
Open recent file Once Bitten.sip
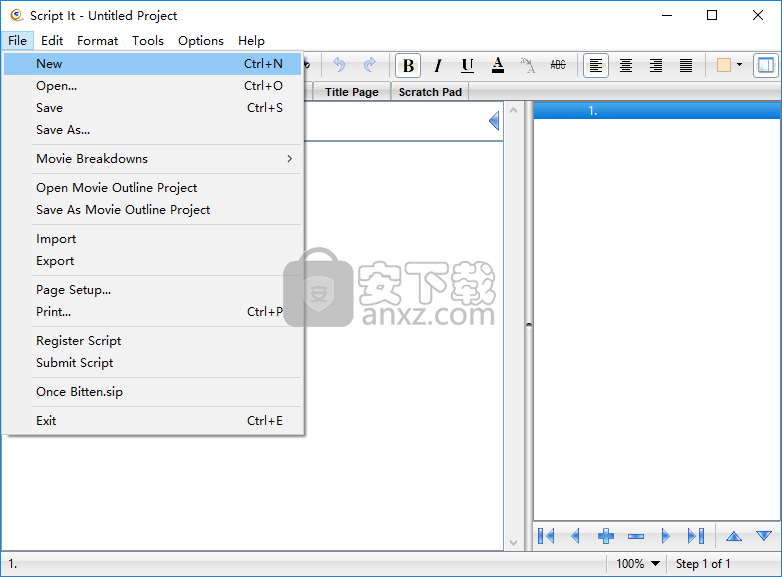tap(153, 391)
